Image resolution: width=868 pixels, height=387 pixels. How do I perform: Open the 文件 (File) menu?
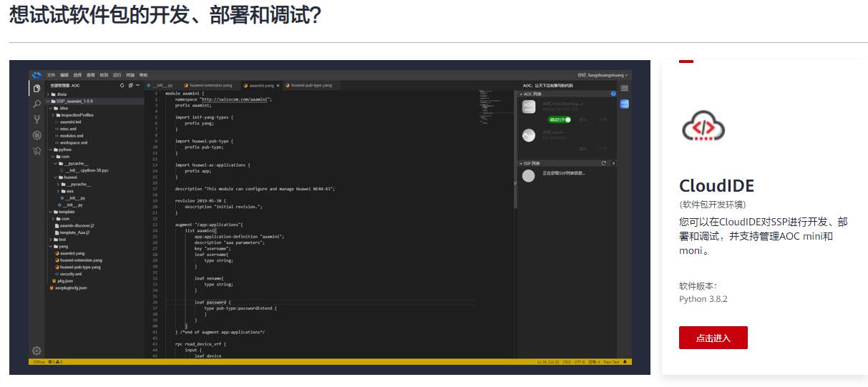pyautogui.click(x=51, y=75)
